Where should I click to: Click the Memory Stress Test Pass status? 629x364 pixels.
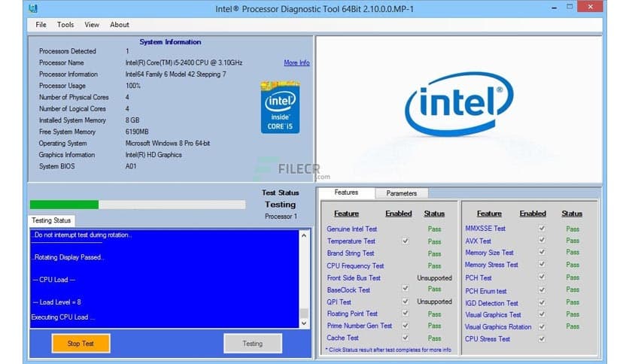[x=573, y=265]
